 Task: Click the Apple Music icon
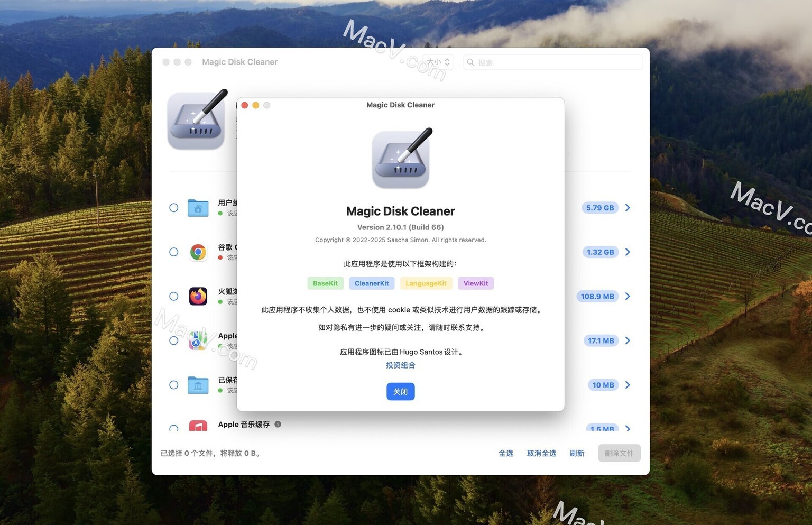tap(198, 426)
